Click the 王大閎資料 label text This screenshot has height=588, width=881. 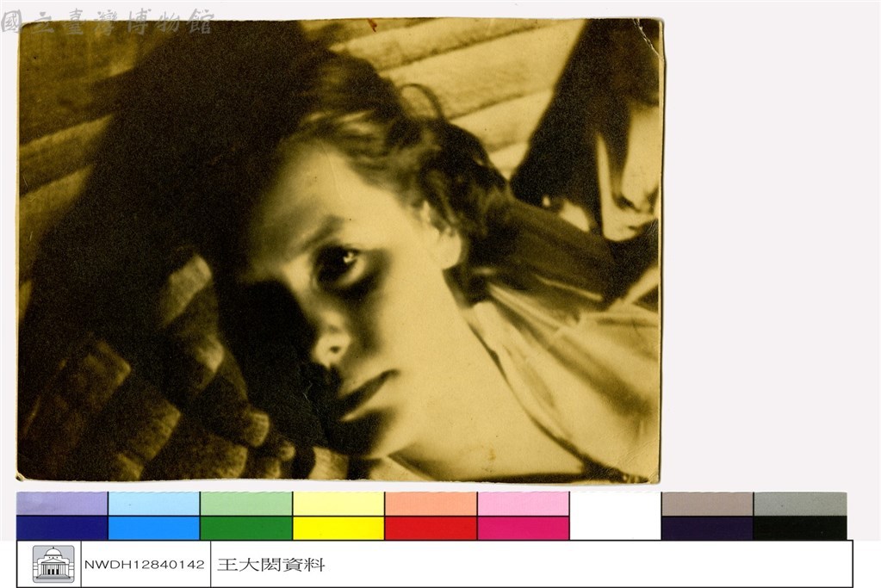270,565
